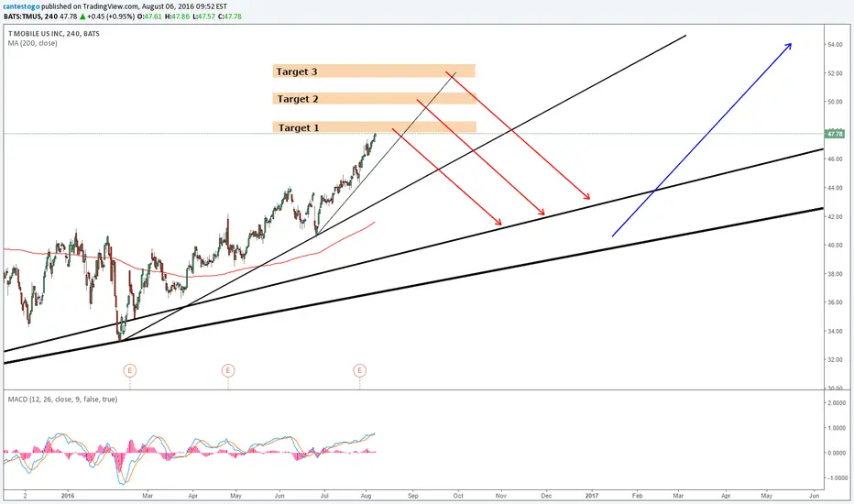Click the L:47.57 low value
Viewport: 854px width, 504px height.
(203, 16)
